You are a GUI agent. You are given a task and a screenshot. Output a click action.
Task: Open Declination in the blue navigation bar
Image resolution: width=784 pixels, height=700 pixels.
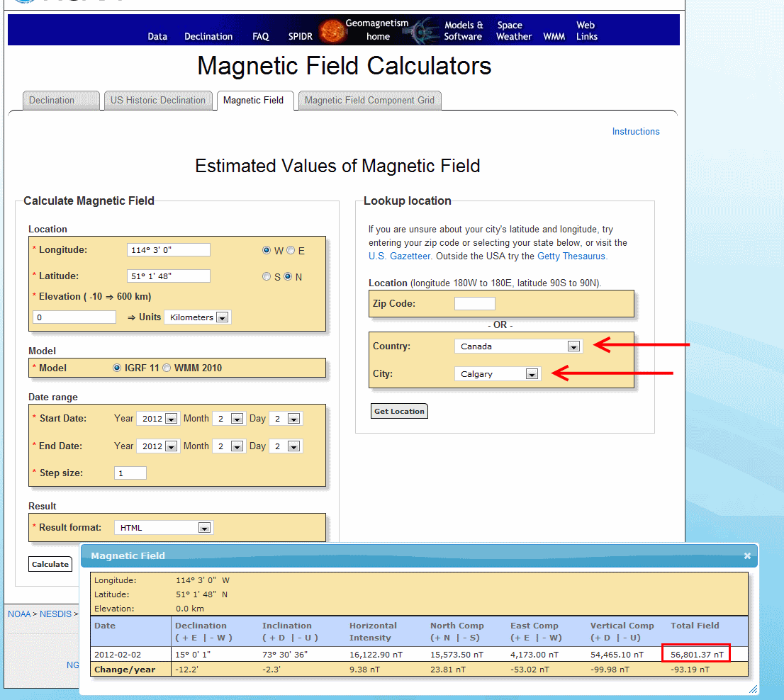(x=208, y=36)
